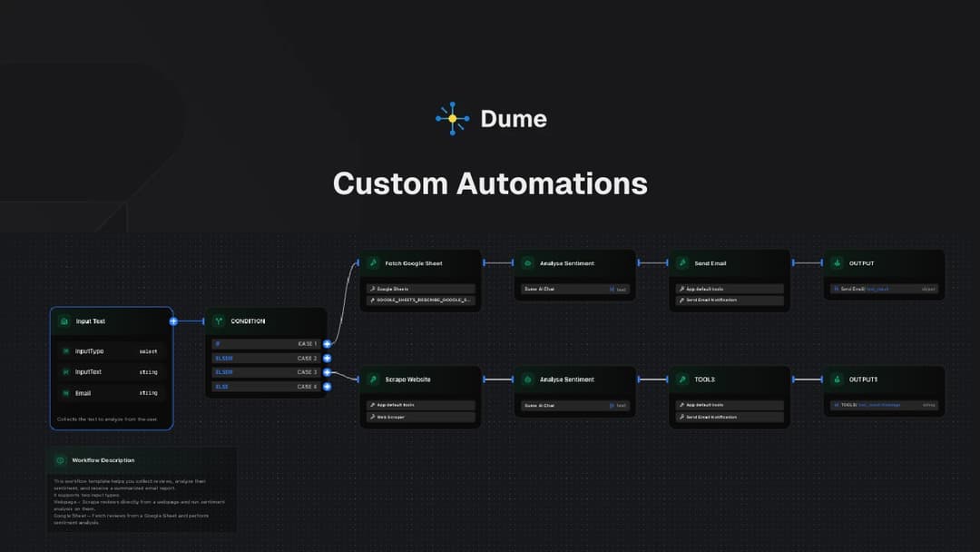Viewport: 980px width, 552px height.
Task: Select the branch icon on the CONDITION node
Action: (x=218, y=320)
